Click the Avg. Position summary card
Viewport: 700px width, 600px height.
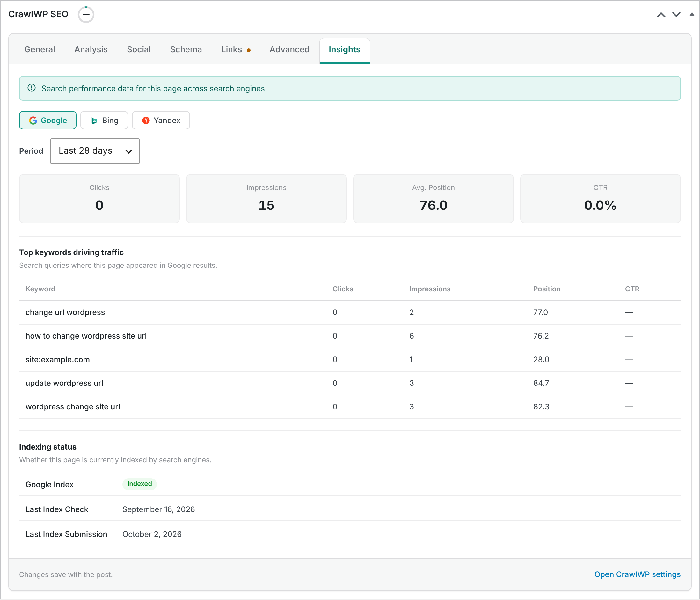(434, 199)
